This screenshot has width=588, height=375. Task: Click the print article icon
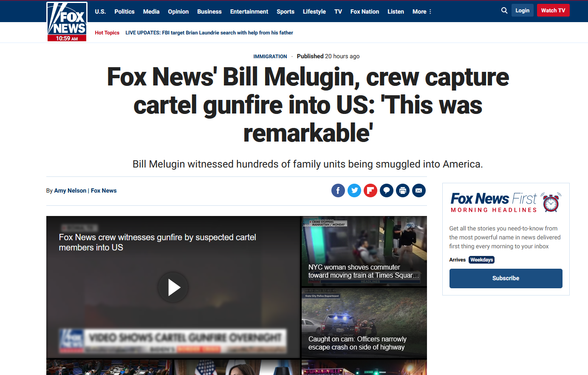(x=403, y=190)
